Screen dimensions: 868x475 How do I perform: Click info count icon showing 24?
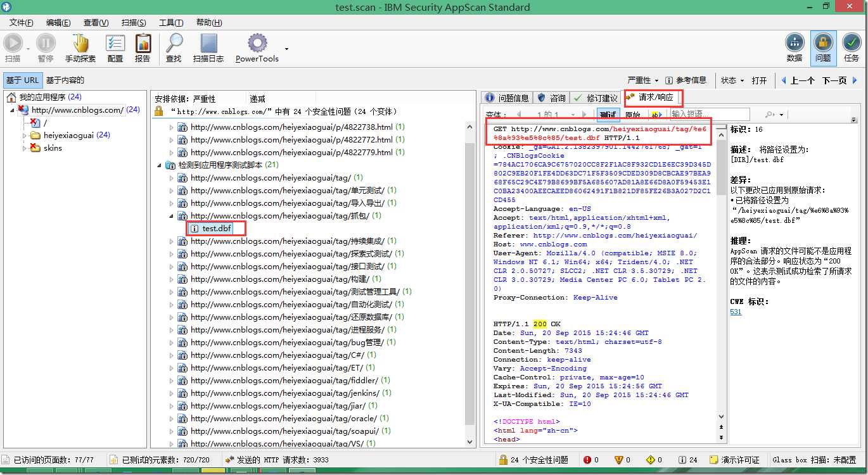click(x=682, y=460)
